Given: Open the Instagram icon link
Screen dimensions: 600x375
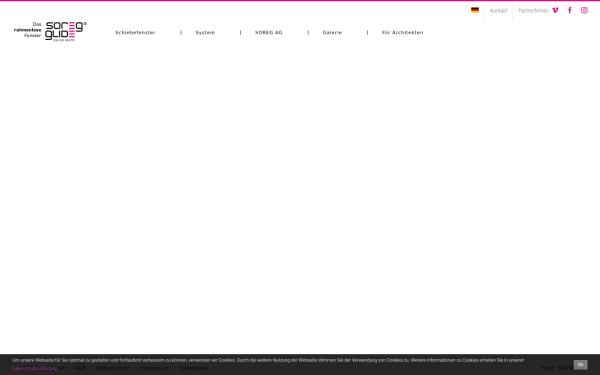Looking at the screenshot, I should coord(584,10).
